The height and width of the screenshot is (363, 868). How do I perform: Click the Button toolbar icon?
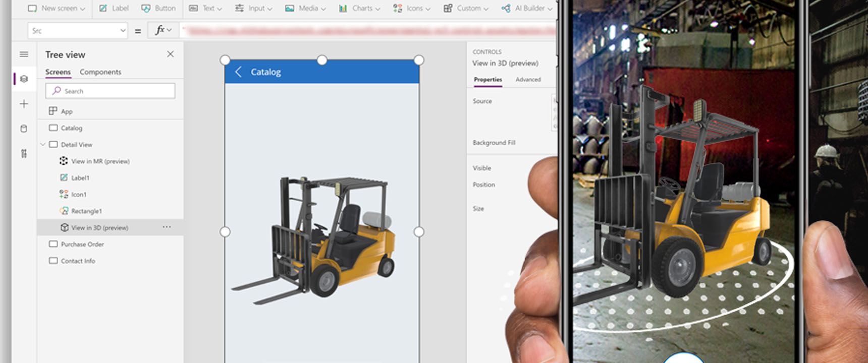[146, 9]
